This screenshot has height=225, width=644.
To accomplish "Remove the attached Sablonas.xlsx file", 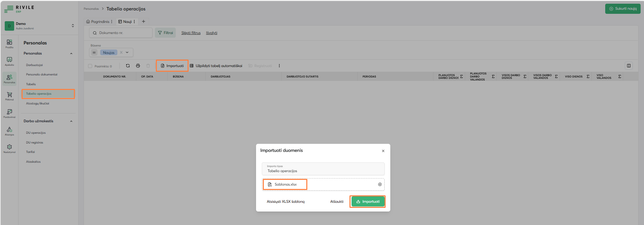I will 380,184.
